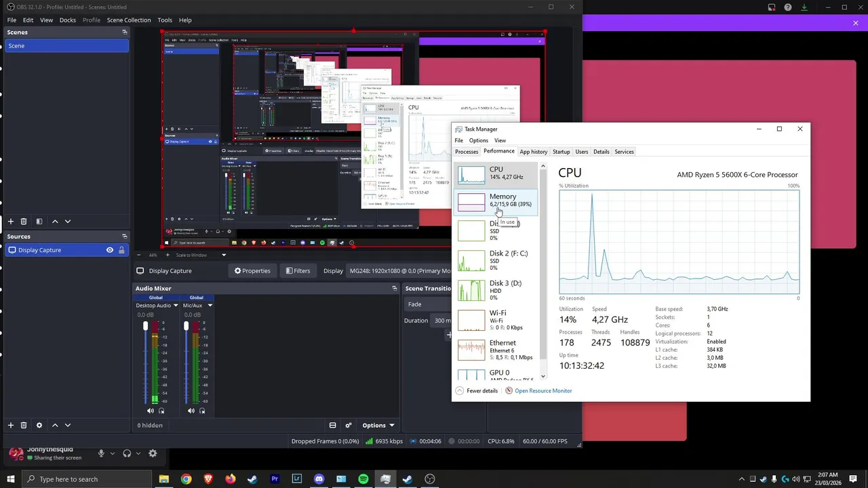Click Mic/Aux volume slider
Image resolution: width=868 pixels, height=488 pixels.
[x=186, y=363]
